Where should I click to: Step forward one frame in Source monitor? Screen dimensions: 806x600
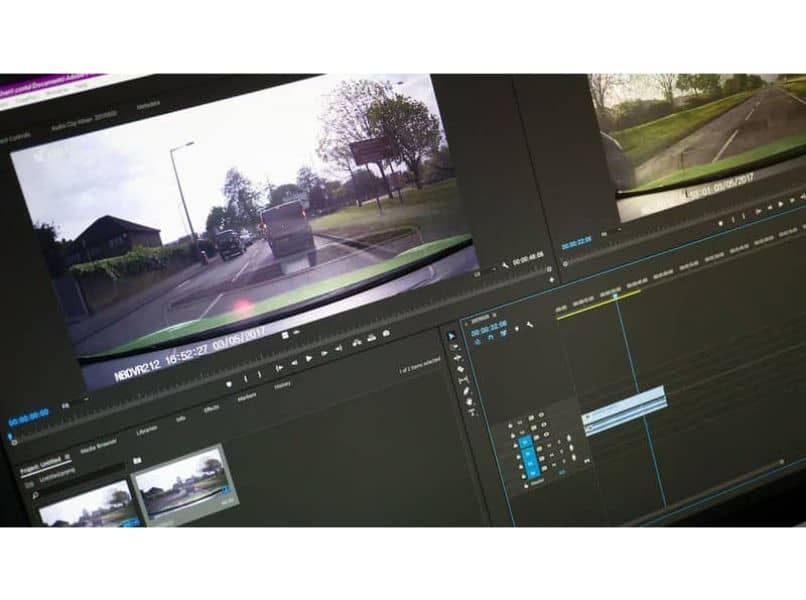coord(324,353)
